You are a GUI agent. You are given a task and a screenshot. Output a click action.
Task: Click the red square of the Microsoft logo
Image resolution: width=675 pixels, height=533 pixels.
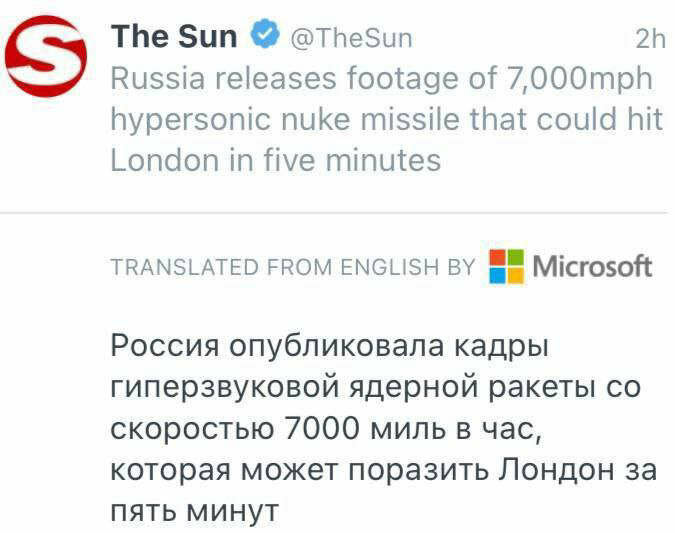498,258
